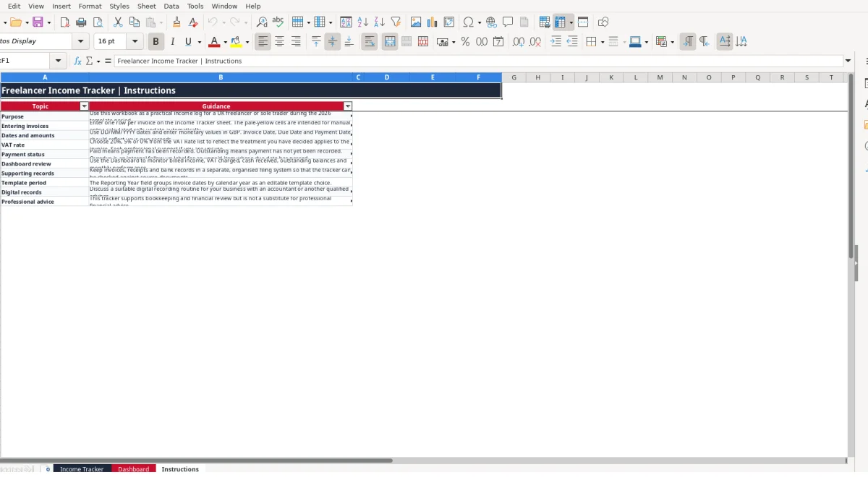Click Insert Hyperlink icon
Image resolution: width=868 pixels, height=488 pixels.
(x=491, y=22)
